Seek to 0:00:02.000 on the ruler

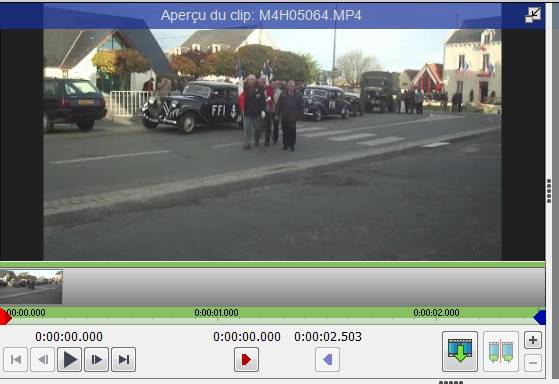coord(436,313)
